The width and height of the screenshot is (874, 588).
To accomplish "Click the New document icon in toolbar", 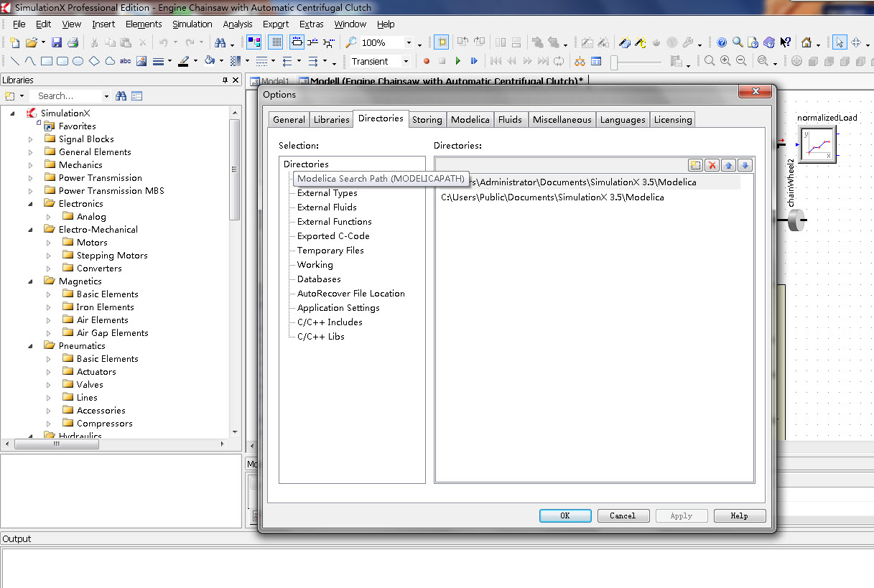I will pos(14,43).
